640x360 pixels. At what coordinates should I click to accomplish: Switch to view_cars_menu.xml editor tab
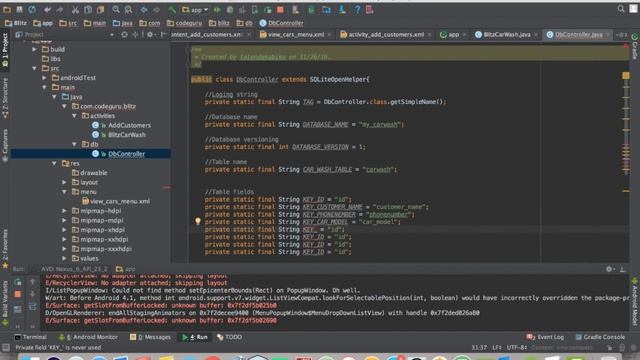[296, 35]
